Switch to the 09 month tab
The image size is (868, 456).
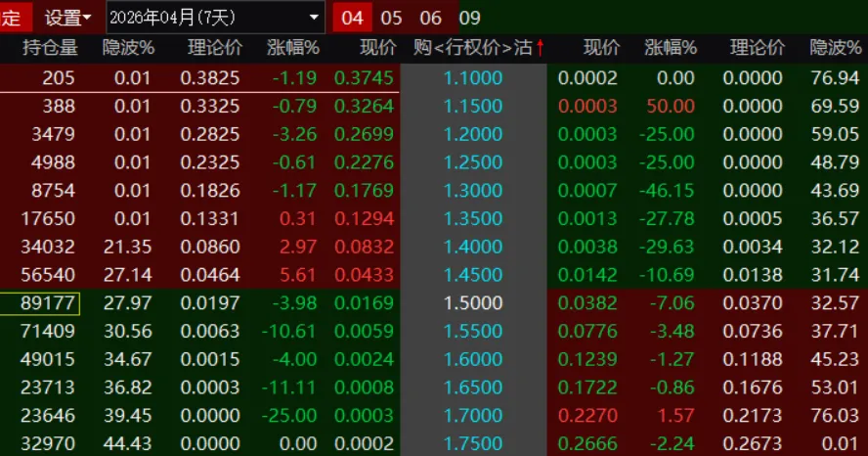coord(469,18)
